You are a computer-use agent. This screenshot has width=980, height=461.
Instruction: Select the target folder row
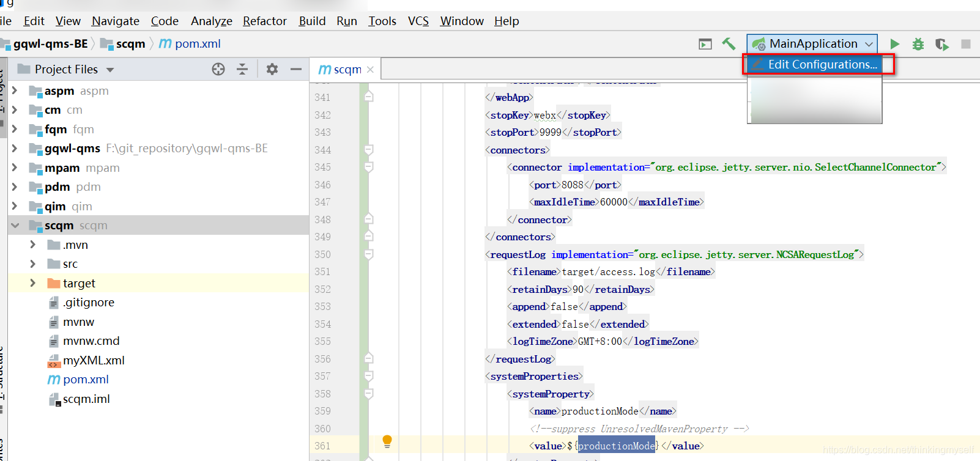click(x=158, y=283)
